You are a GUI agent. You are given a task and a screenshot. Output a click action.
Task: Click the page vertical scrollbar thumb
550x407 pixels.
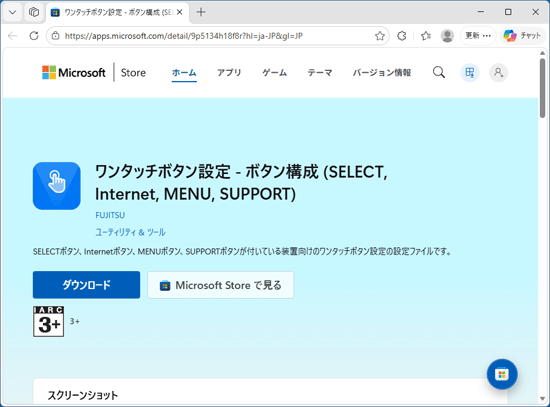point(542,88)
